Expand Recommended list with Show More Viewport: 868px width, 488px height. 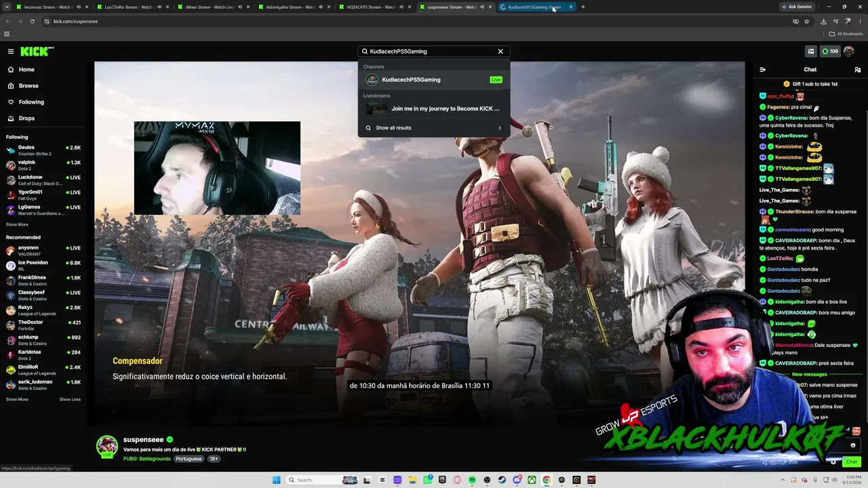point(17,399)
